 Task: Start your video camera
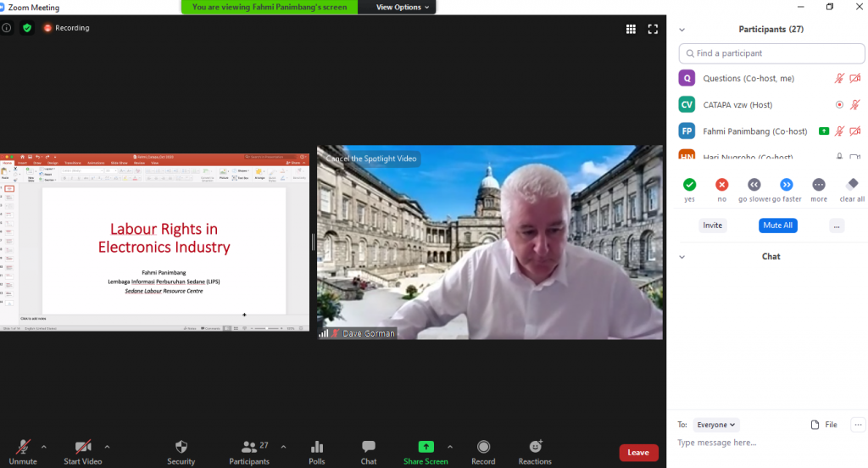(83, 453)
